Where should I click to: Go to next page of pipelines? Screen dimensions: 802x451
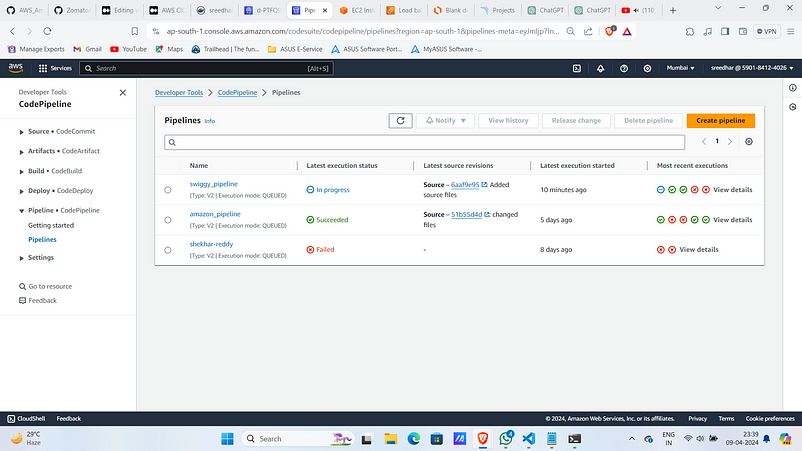tap(730, 142)
